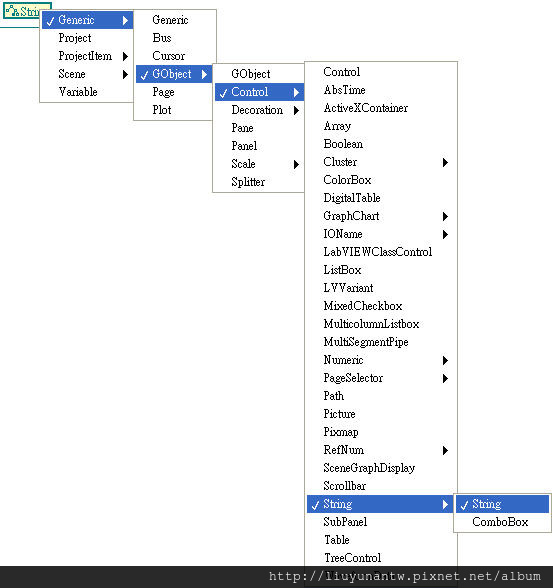Choose Bus in the Generic submenu
The height and width of the screenshot is (588, 553).
(174, 38)
